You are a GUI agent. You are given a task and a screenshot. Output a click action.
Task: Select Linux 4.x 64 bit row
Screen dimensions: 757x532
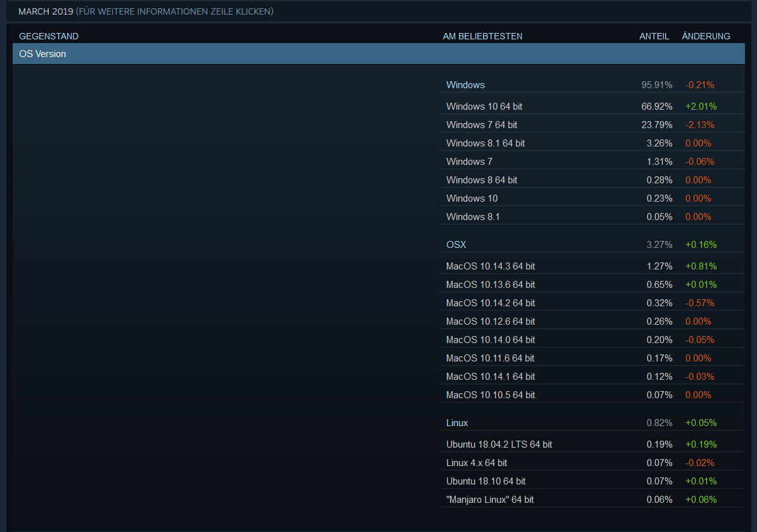tap(592, 462)
